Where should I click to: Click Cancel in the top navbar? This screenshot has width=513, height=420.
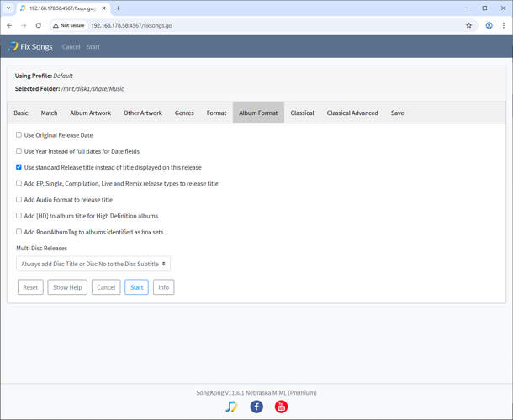click(x=71, y=47)
